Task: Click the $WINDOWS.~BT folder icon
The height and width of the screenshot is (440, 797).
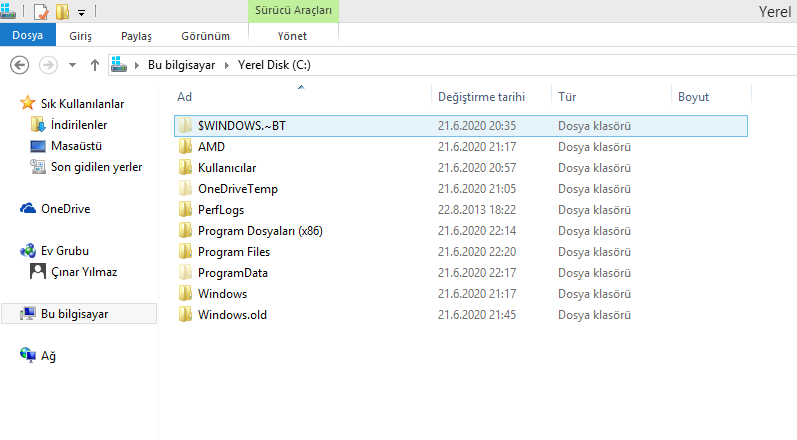Action: tap(186, 125)
